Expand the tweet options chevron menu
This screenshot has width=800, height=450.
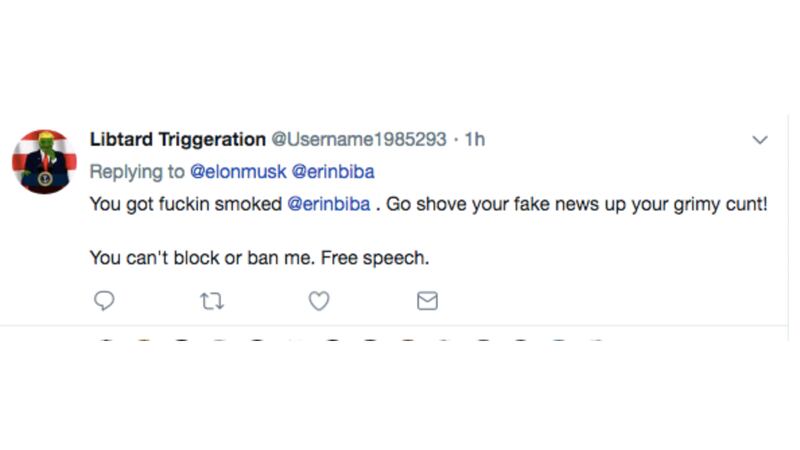[760, 140]
